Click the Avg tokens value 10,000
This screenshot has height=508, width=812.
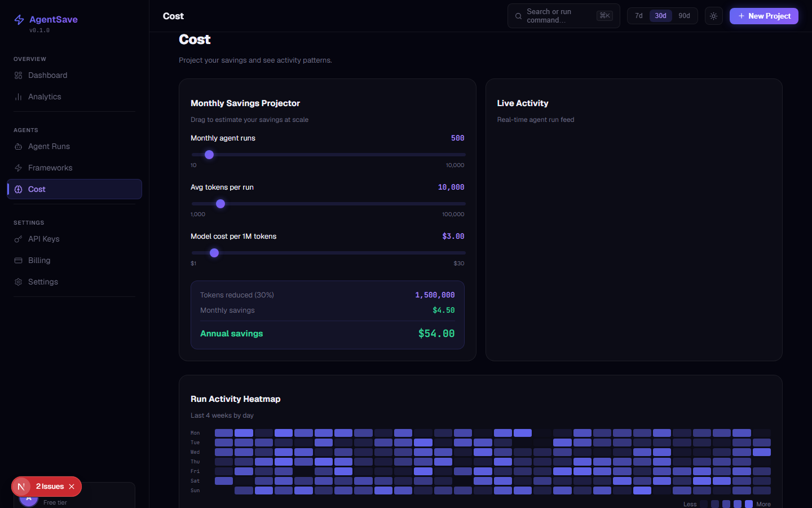(451, 187)
